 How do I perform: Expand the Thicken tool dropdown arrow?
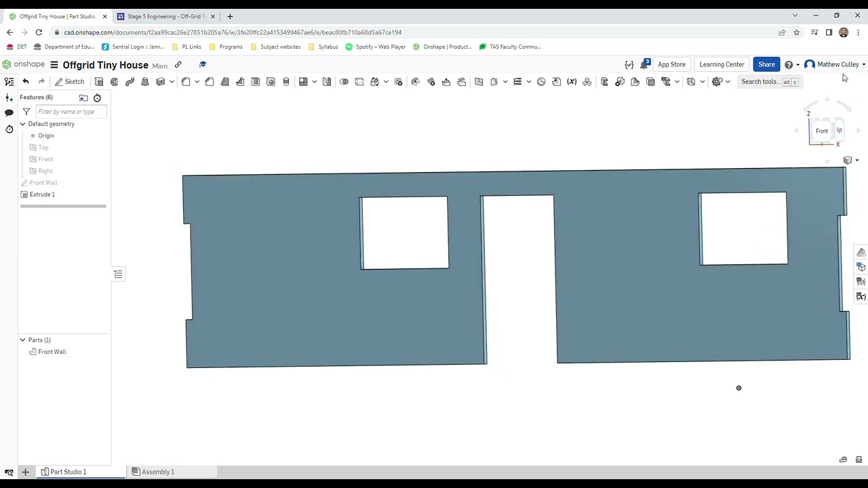[x=172, y=81]
